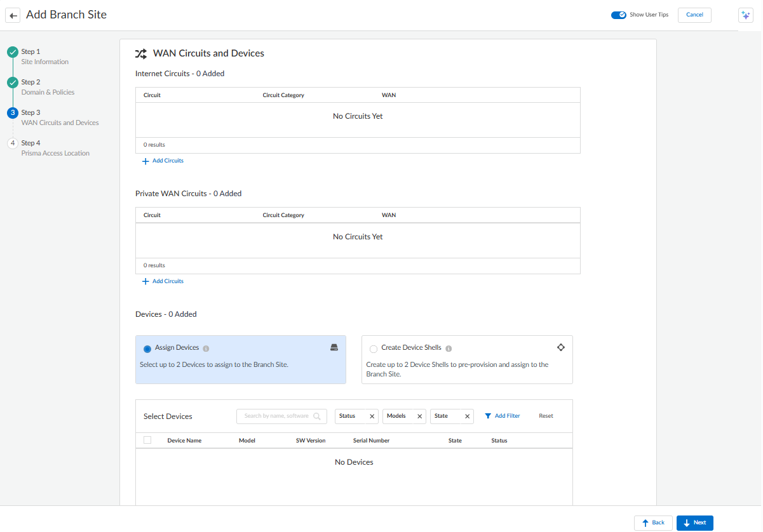Select the Assign Devices radio option

point(147,349)
